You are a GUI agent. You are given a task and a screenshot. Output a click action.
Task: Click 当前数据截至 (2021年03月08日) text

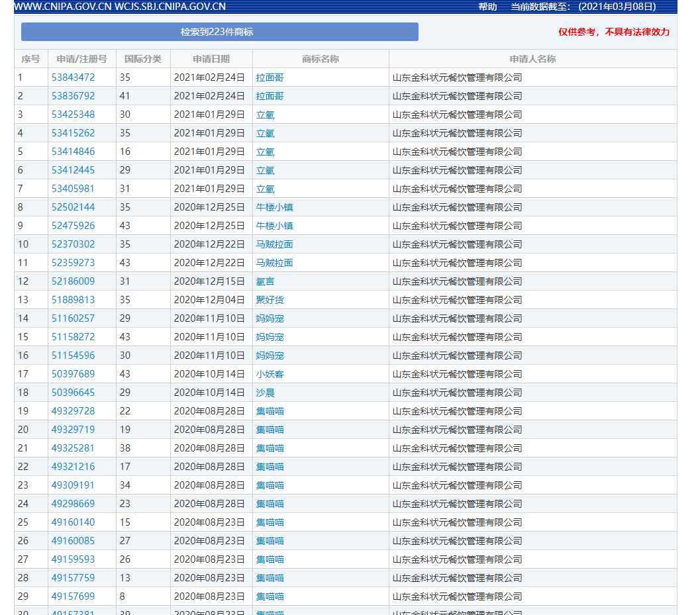point(583,7)
